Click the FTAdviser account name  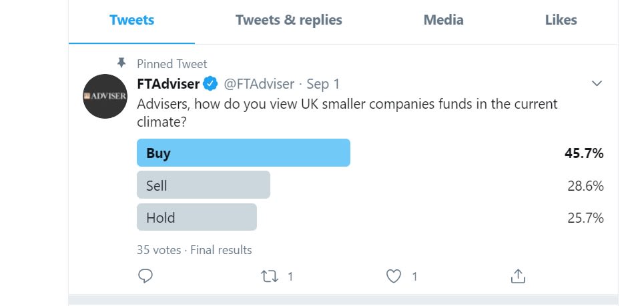coord(168,84)
